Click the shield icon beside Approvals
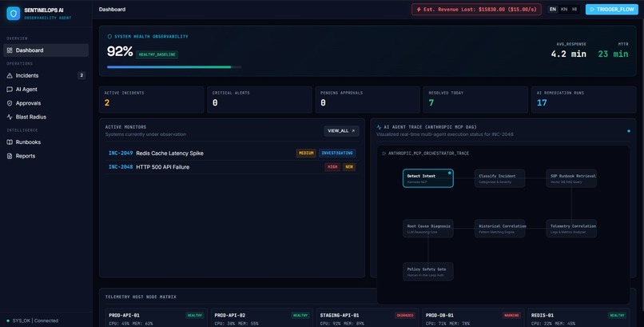Screen dimensions: 644x327 point(10,103)
